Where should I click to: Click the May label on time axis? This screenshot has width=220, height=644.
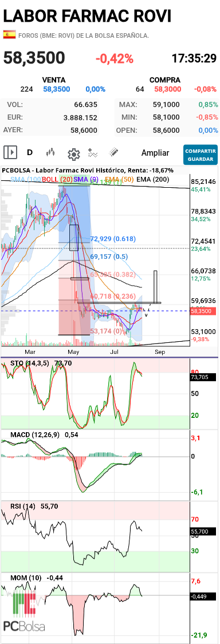tap(73, 352)
